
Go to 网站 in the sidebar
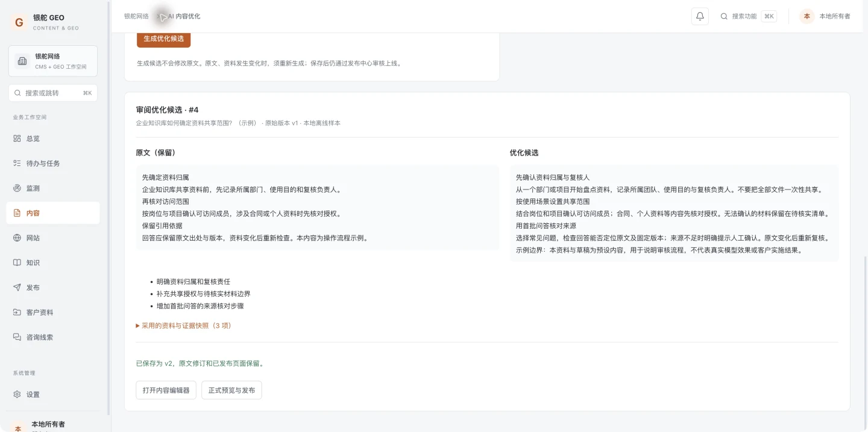point(53,238)
